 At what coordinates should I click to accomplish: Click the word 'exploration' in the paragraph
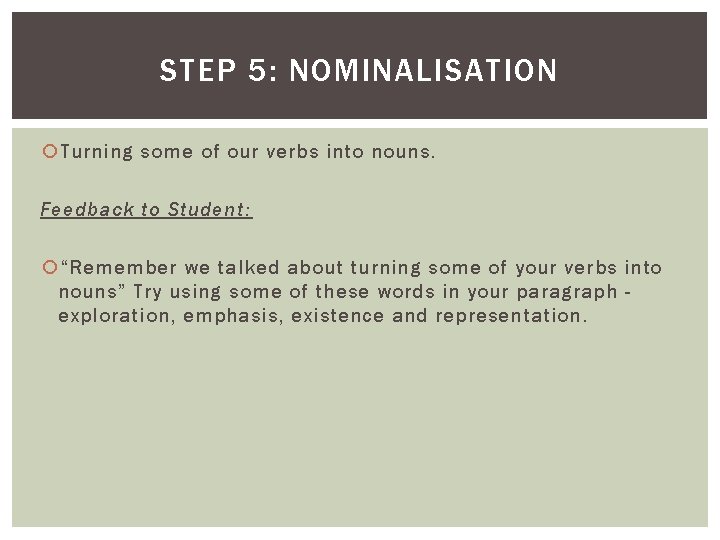(114, 316)
